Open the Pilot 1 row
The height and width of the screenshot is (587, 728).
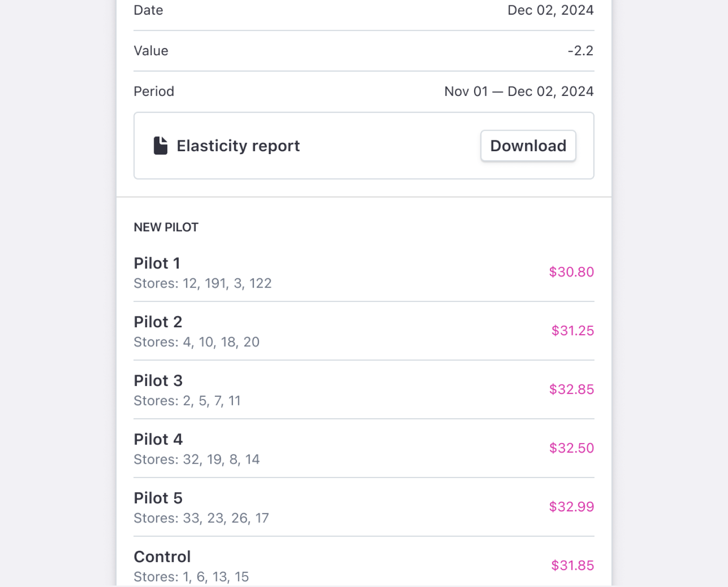click(158, 263)
